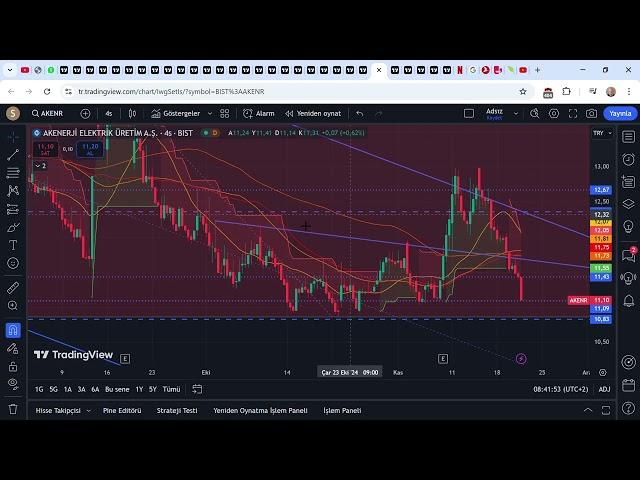Delete drawings with trash icon
This screenshot has height=480, width=640.
pos(13,409)
